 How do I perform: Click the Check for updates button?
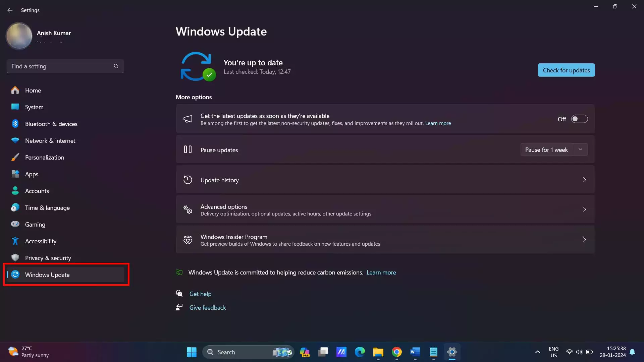pos(566,70)
